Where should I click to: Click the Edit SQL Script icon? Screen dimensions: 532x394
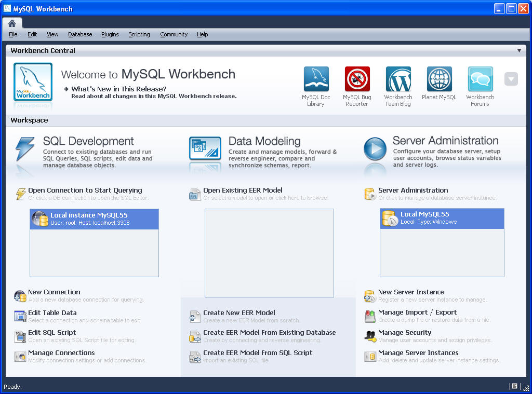click(x=20, y=336)
